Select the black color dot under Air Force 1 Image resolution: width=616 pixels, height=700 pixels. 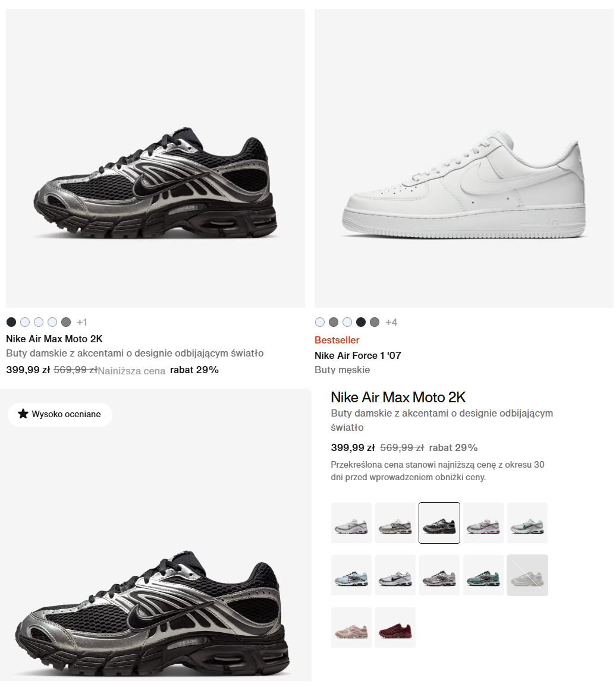[x=361, y=322]
